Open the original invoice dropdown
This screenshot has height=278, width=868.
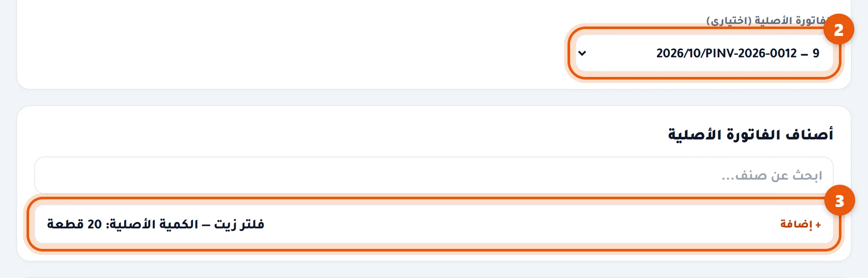click(705, 53)
